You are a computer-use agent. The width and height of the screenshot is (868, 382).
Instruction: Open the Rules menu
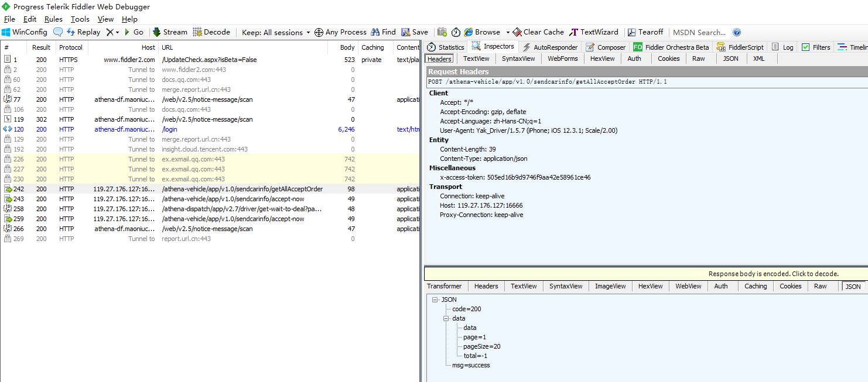click(x=53, y=19)
